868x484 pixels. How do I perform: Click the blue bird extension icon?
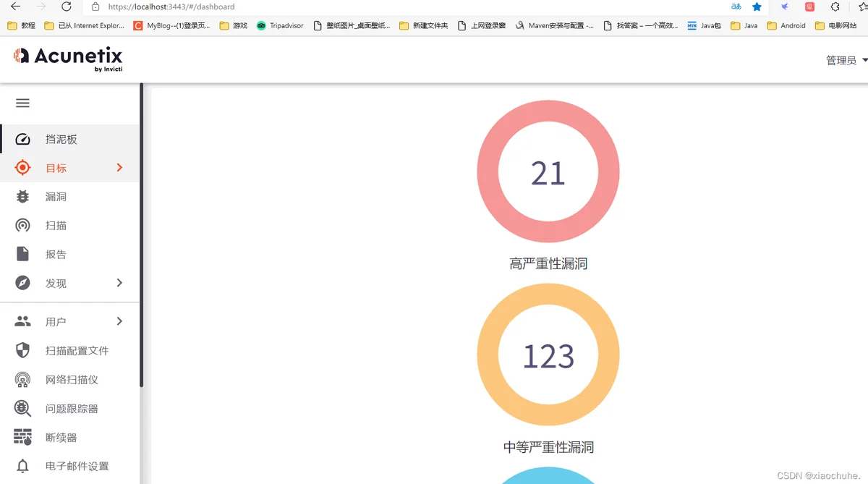pyautogui.click(x=785, y=7)
